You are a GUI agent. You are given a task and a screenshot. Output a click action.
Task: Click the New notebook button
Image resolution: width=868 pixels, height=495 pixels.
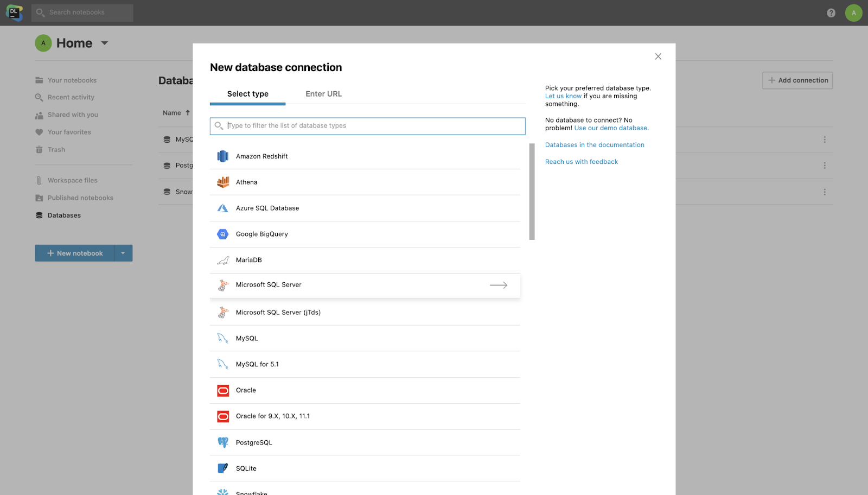[x=75, y=253]
